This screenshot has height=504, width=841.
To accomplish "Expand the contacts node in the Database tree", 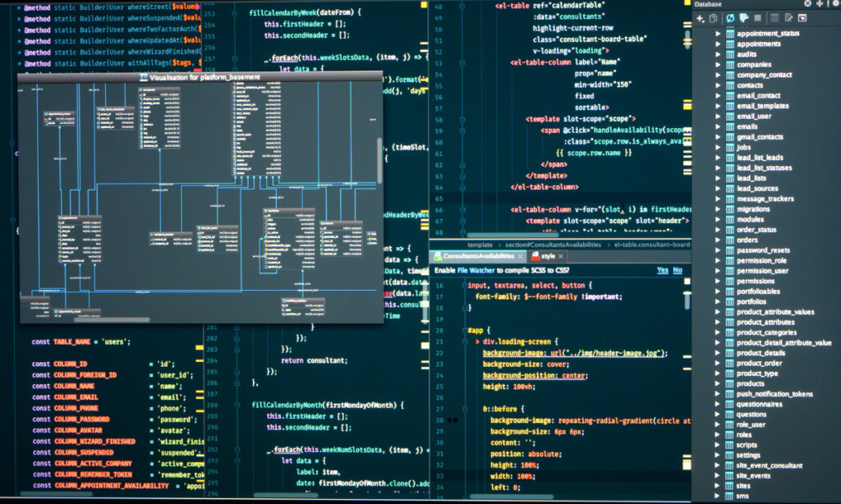I will [x=719, y=85].
